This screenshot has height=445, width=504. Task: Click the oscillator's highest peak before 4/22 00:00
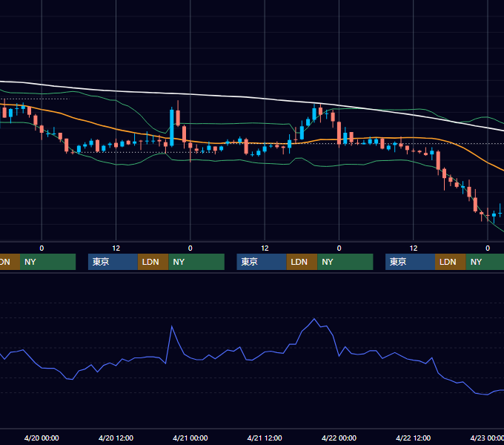click(314, 319)
